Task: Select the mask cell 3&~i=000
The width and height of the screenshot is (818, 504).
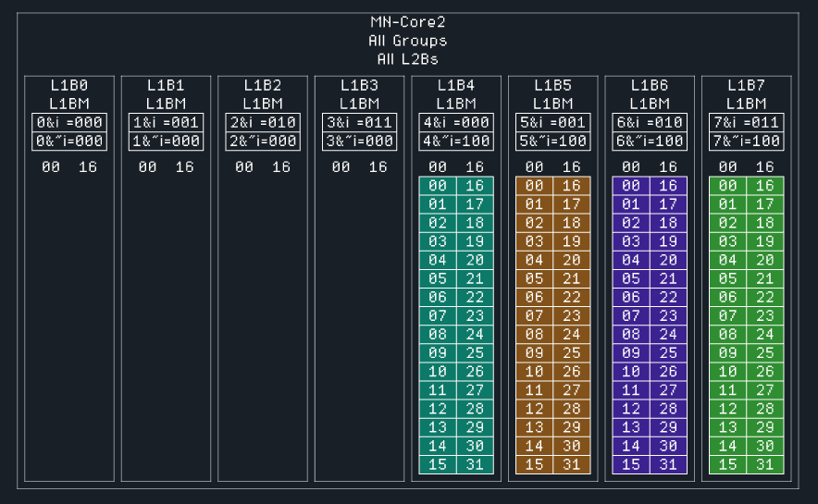Action: pos(359,141)
